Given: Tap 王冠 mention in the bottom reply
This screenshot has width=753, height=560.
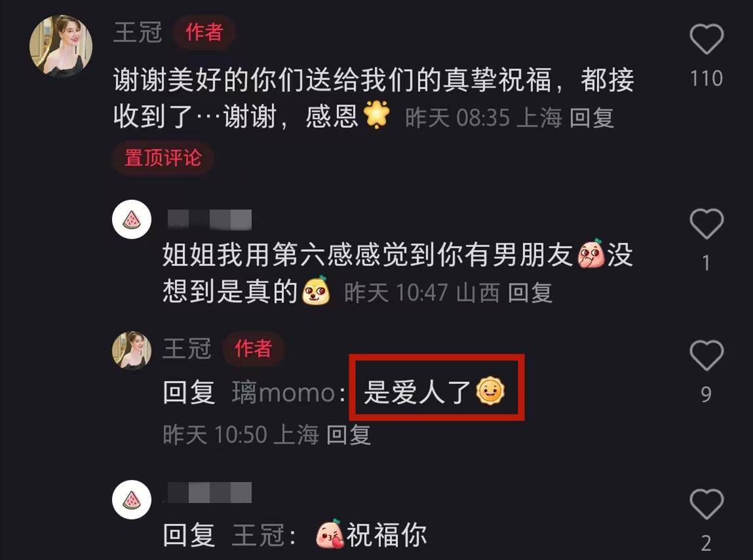Looking at the screenshot, I should [258, 534].
